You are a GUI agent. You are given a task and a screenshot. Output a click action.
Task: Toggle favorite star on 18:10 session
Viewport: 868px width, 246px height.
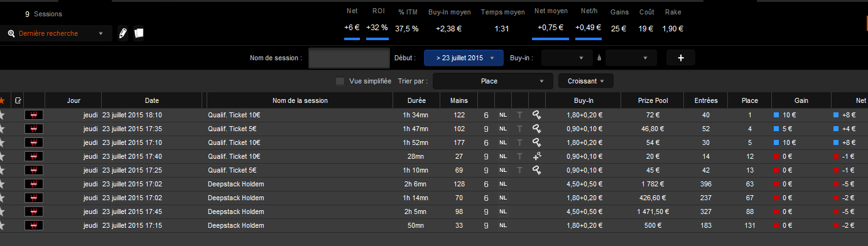coord(2,115)
